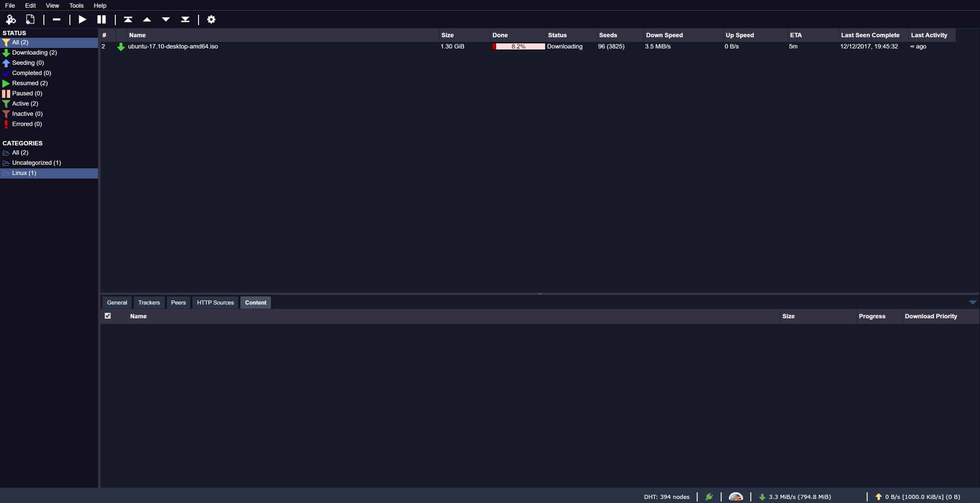Move torrent to bottom of queue
Screen dimensions: 980x503
(x=185, y=19)
